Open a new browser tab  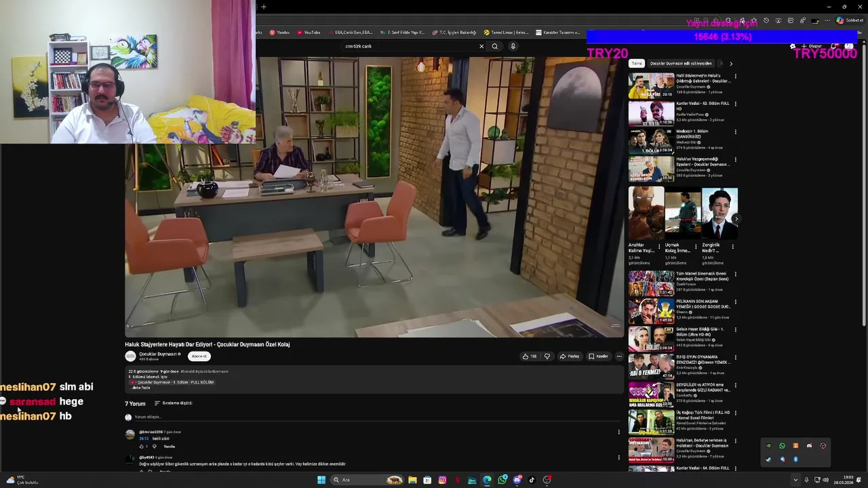coord(263,7)
